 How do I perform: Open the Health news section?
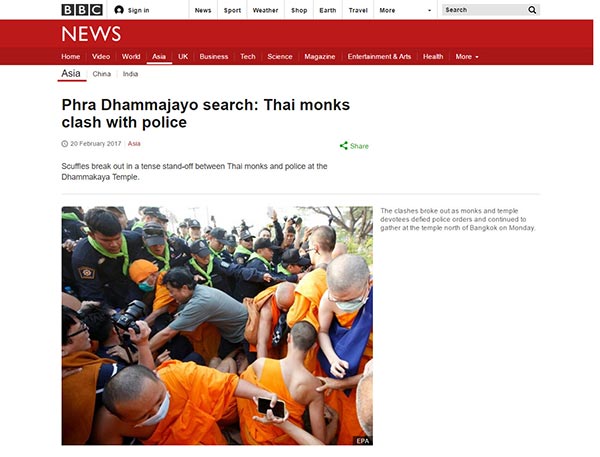point(433,57)
